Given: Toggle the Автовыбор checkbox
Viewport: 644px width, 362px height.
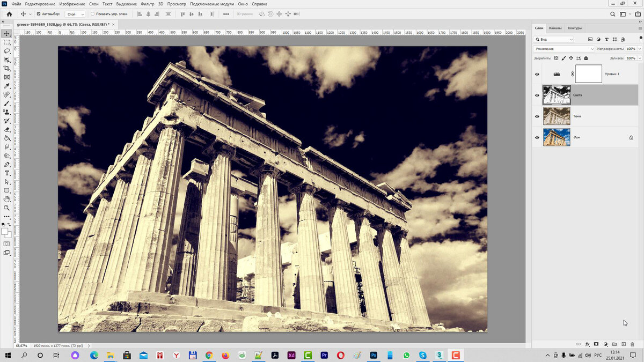Looking at the screenshot, I should pyautogui.click(x=38, y=14).
